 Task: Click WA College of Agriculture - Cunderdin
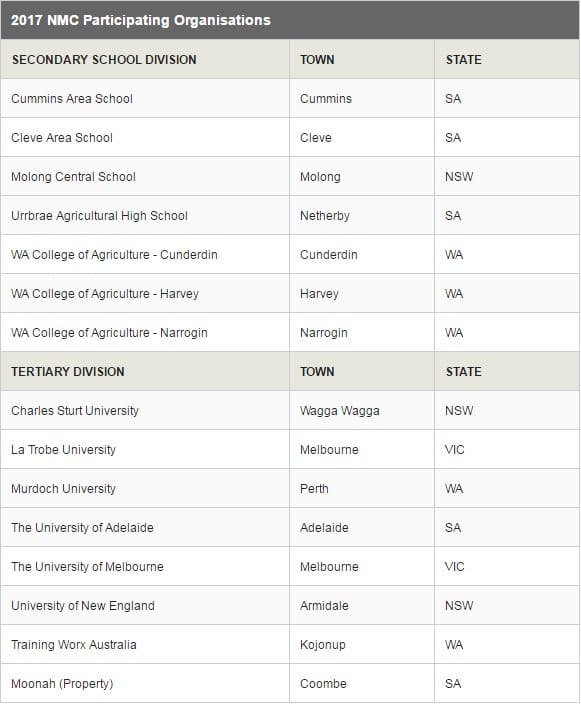[x=114, y=255]
